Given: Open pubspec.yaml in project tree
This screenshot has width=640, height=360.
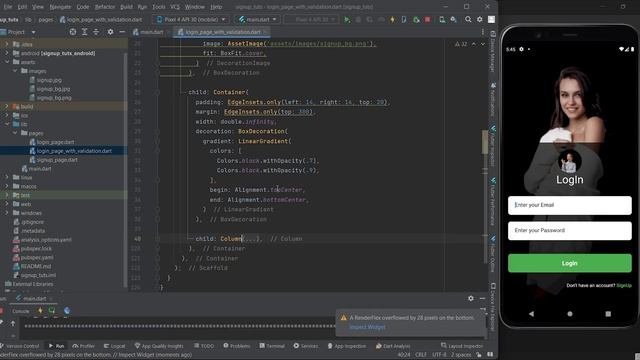Looking at the screenshot, I should pos(37,258).
